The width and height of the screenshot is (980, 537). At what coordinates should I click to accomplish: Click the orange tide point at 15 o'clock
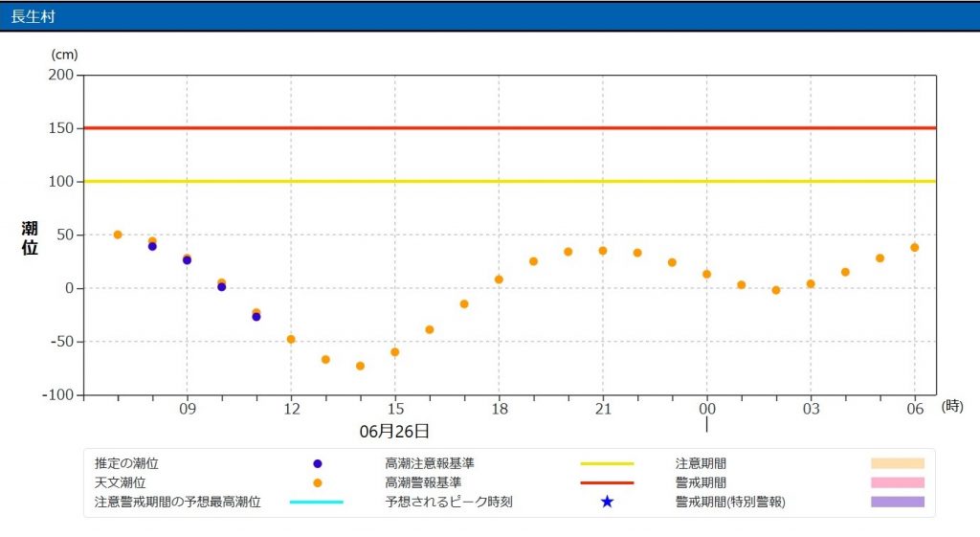point(395,352)
